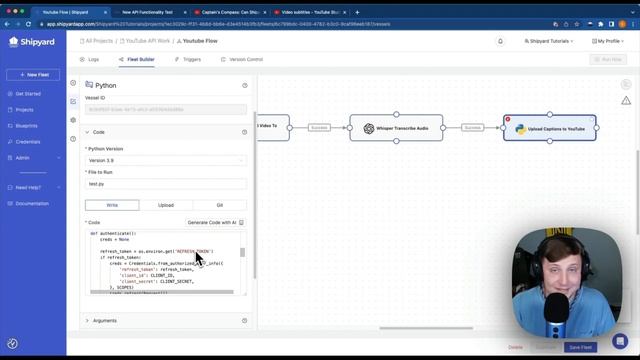Go back in browser history
The image size is (640, 360).
click(x=7, y=24)
